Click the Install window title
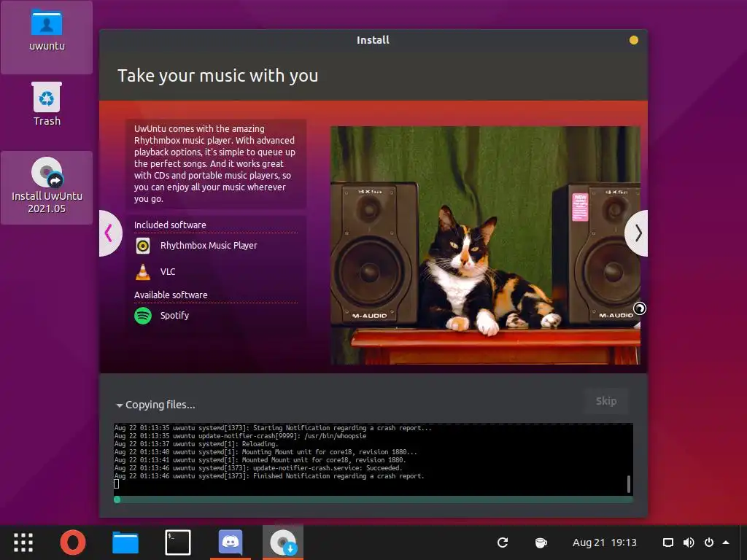 point(373,40)
